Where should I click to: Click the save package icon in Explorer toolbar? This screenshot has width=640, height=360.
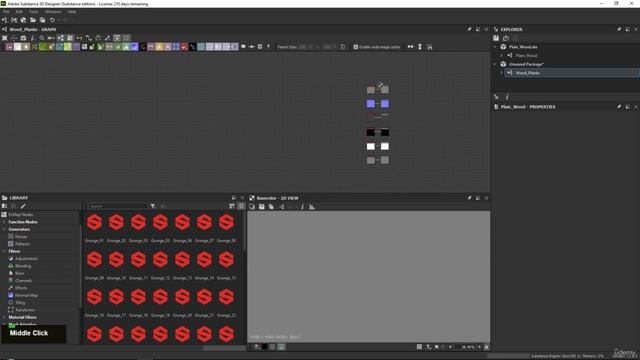[496, 38]
